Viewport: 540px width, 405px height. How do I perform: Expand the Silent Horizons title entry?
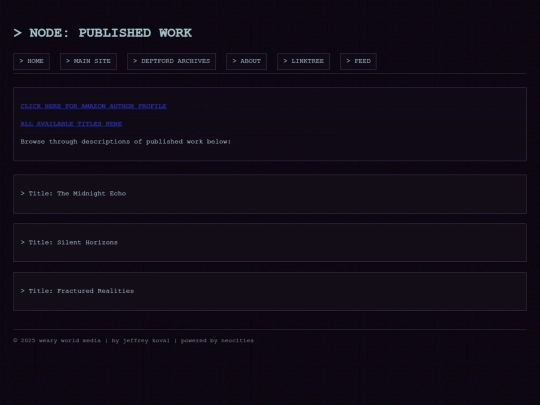coord(270,242)
